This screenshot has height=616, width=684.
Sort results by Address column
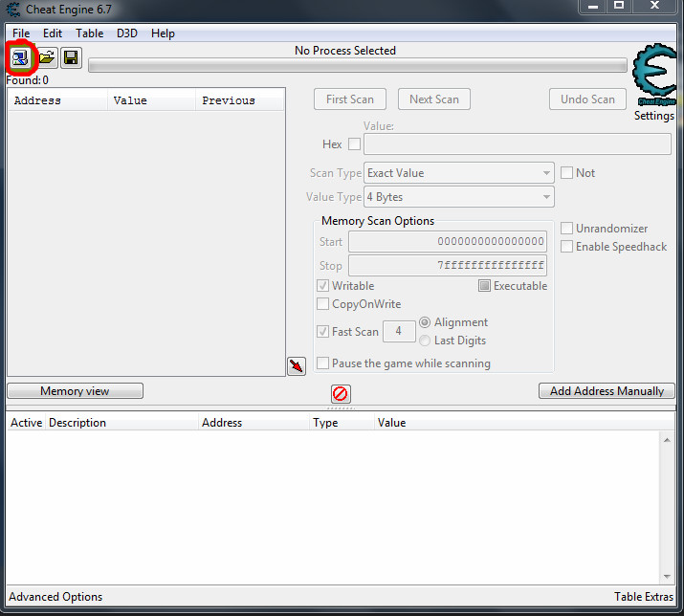click(x=57, y=100)
